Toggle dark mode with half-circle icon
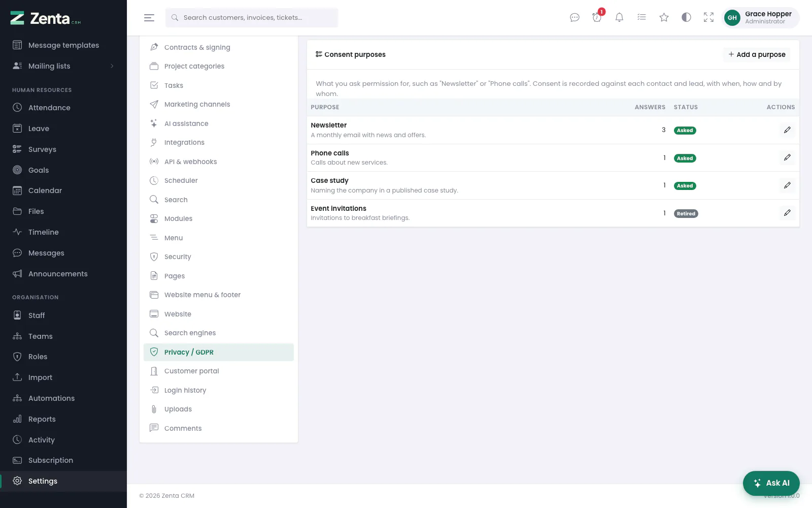Image resolution: width=812 pixels, height=508 pixels. click(686, 18)
